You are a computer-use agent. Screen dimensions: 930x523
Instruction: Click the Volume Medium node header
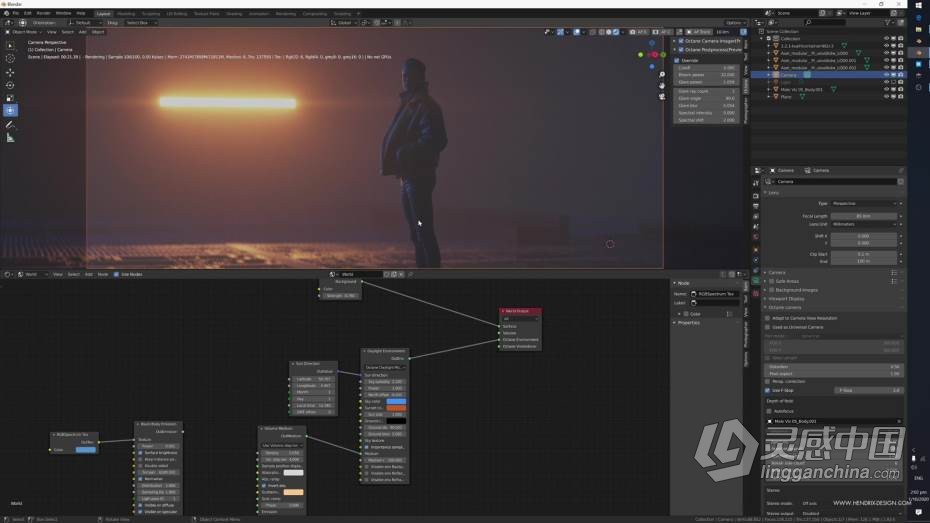[283, 428]
